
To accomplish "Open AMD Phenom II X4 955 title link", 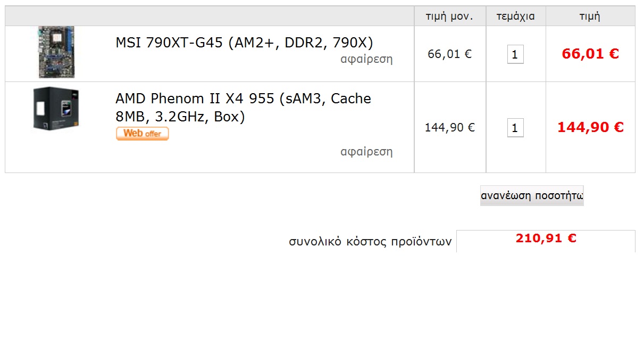I will point(243,108).
